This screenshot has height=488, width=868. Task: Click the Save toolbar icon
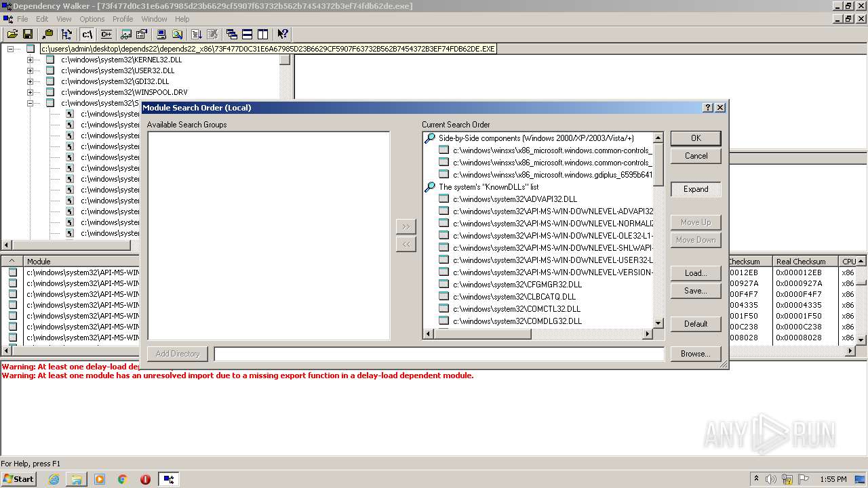[x=28, y=34]
